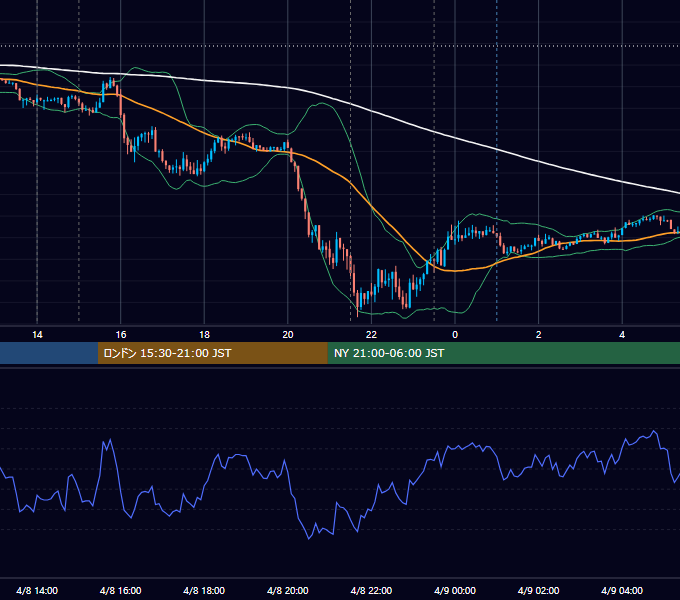Click the 16 hour axis label
The height and width of the screenshot is (600, 680).
pos(121,335)
